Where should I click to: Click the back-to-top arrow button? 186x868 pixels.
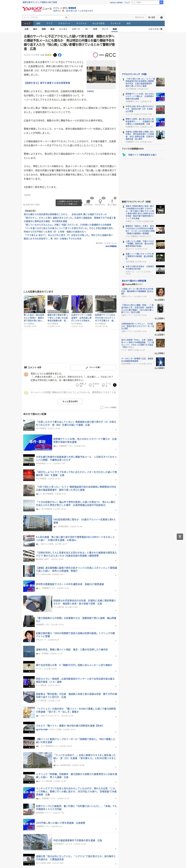[x=180, y=537]
